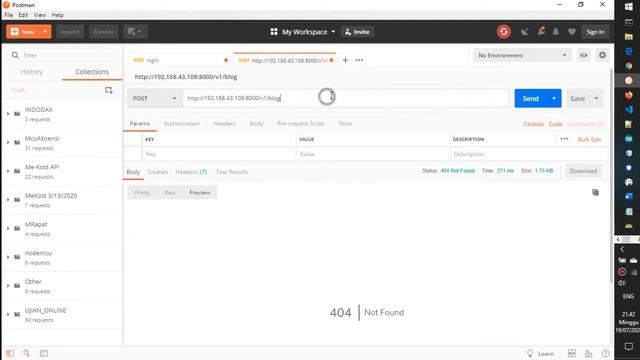Switch response view to Pretty

tap(142, 192)
